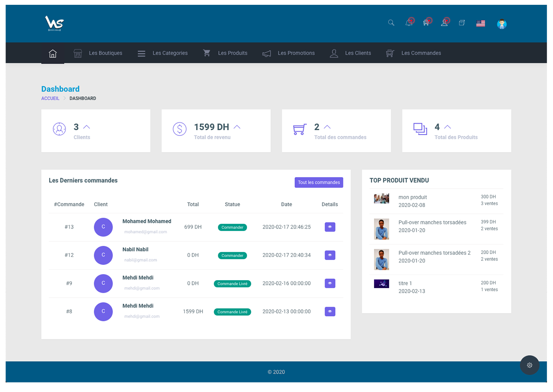Click the home icon in navigation bar

[x=53, y=53]
